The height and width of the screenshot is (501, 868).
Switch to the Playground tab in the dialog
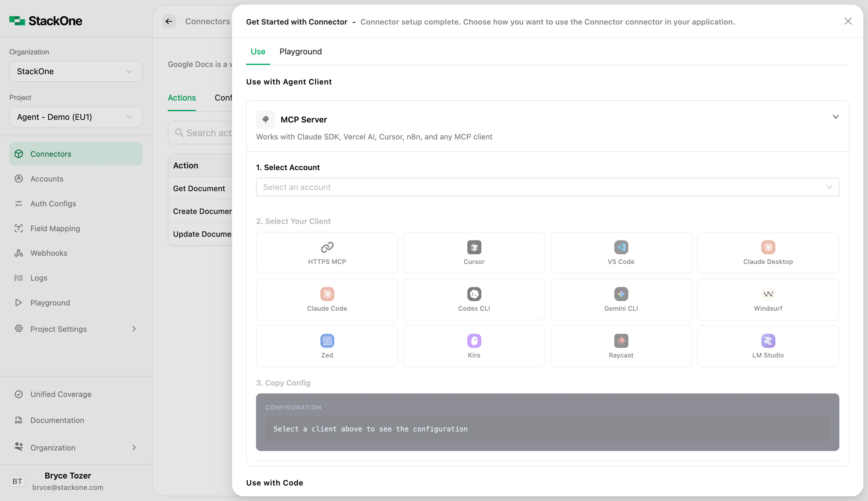pos(300,52)
